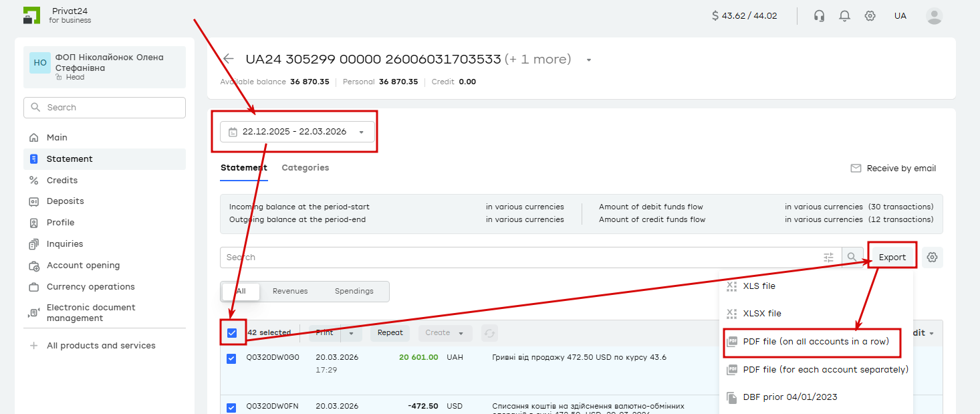Click the envelope icon for Receive by email
Viewport: 980px width, 414px height.
[x=856, y=169]
